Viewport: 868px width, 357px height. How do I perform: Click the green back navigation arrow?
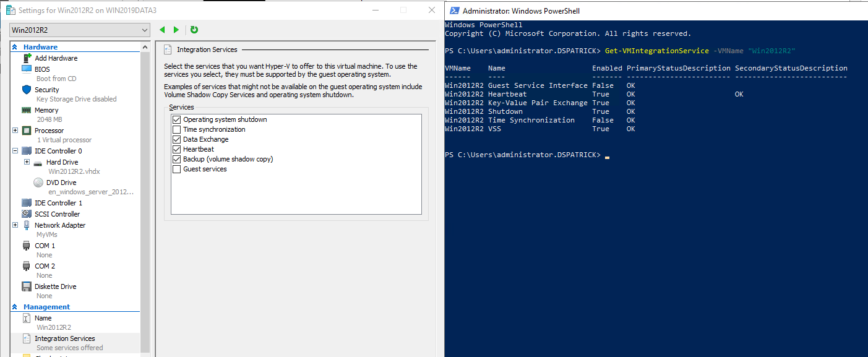(x=162, y=30)
